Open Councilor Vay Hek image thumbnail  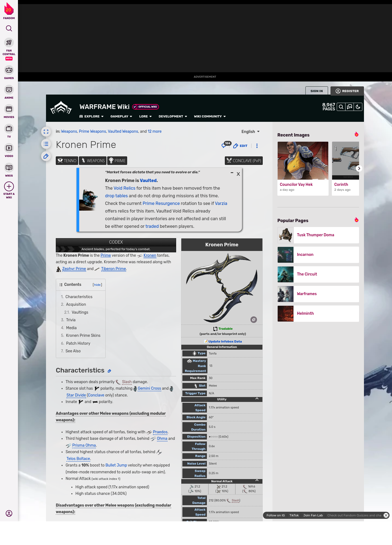point(303,161)
